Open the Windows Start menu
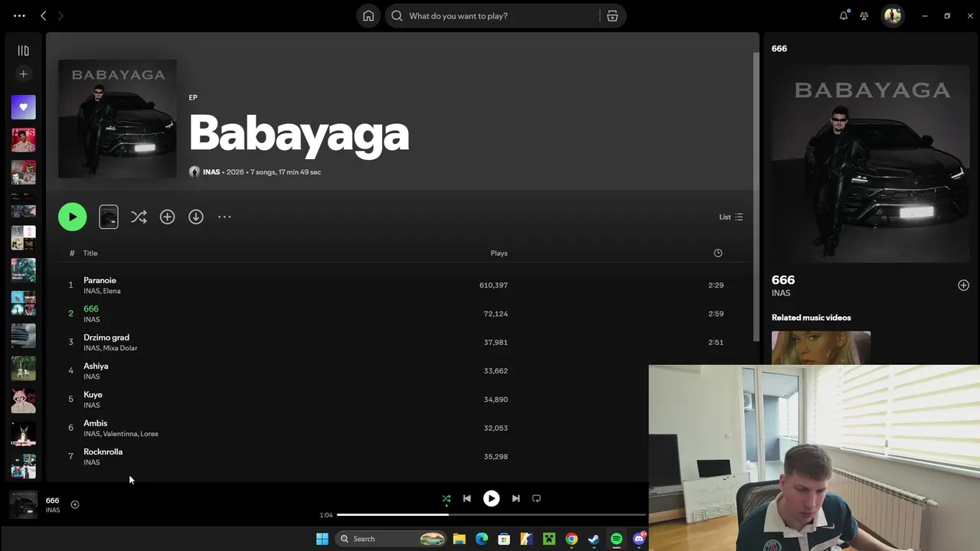This screenshot has height=551, width=980. [x=322, y=539]
